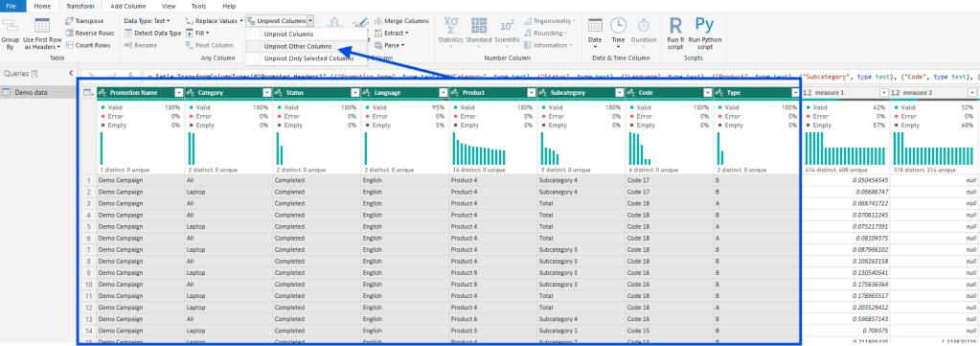Choose Unpivot Other Columns menu item
This screenshot has width=980, height=346.
click(298, 46)
